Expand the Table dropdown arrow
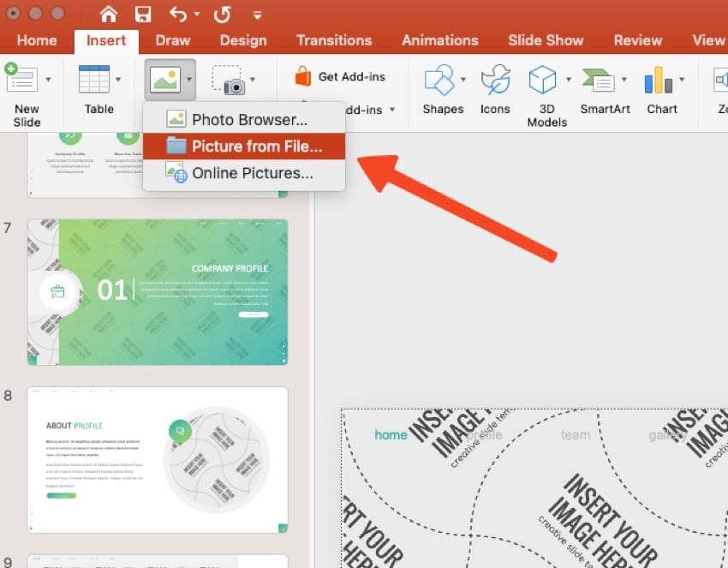The height and width of the screenshot is (568, 728). [x=120, y=80]
